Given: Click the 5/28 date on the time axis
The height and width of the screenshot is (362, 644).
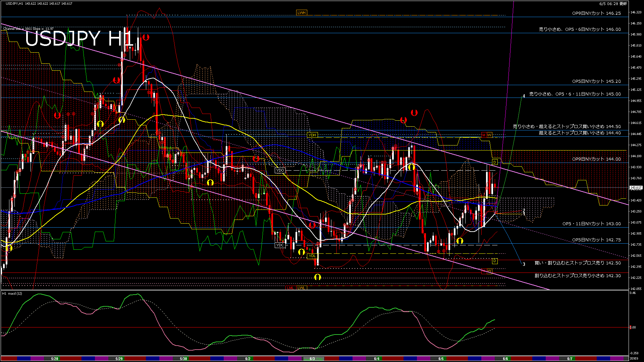Looking at the screenshot, I should (55, 359).
